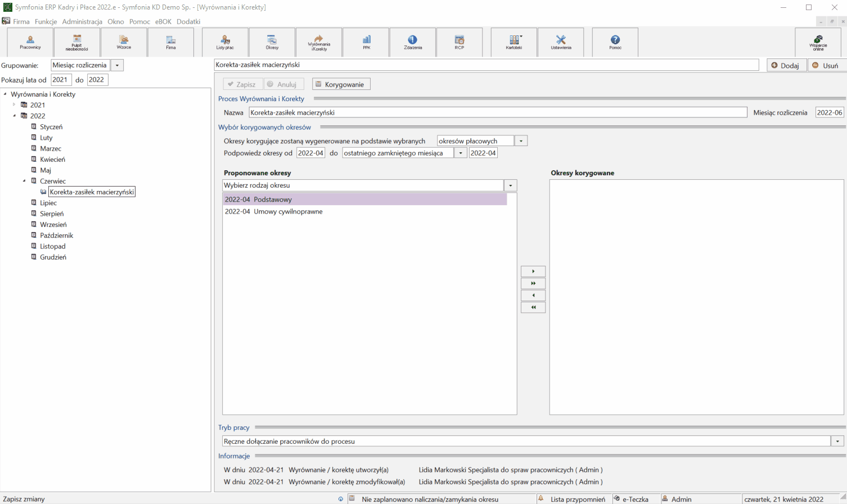Click the Korygowanie button
The width and height of the screenshot is (847, 504).
(x=341, y=84)
